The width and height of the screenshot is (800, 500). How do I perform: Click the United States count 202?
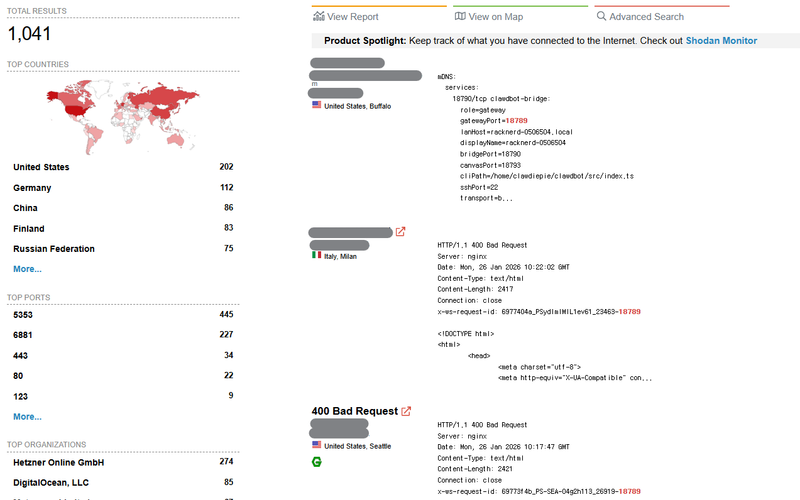click(227, 167)
